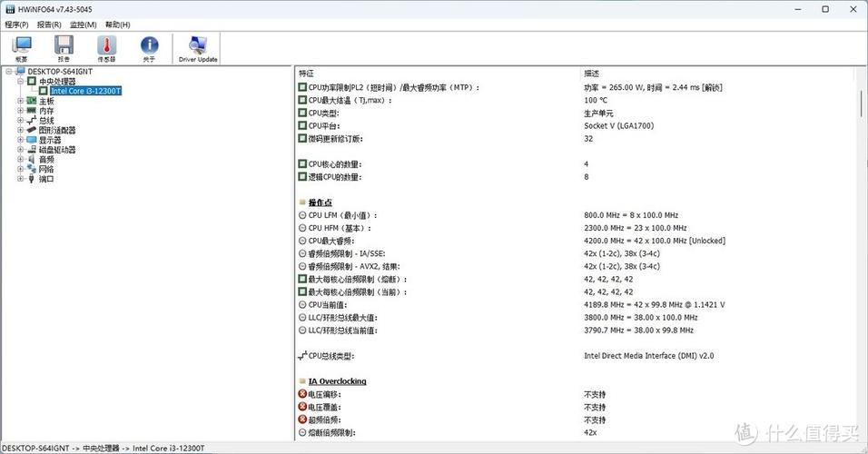Select the Intel Core i3-12300T tree item
The width and height of the screenshot is (868, 454).
pyautogui.click(x=86, y=91)
